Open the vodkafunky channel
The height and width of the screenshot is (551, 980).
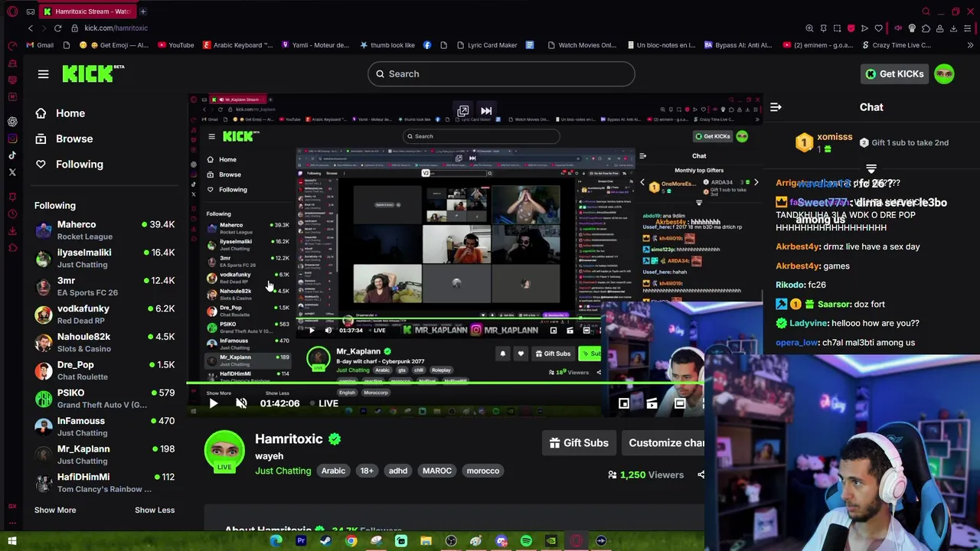[x=105, y=315]
